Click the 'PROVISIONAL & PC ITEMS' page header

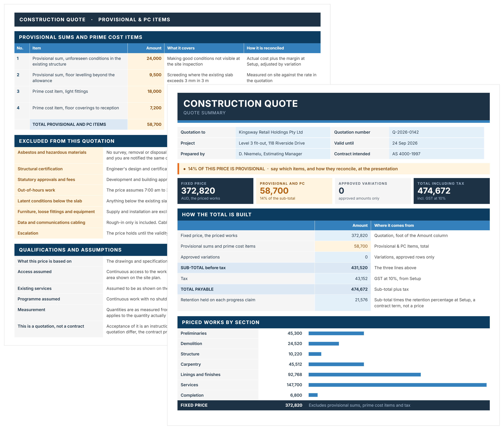point(134,20)
